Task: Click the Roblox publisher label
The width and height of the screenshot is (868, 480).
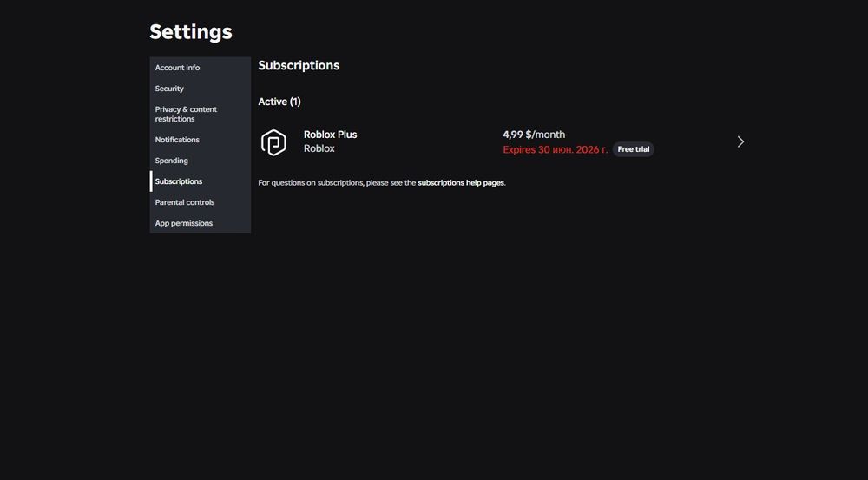Action: tap(319, 148)
